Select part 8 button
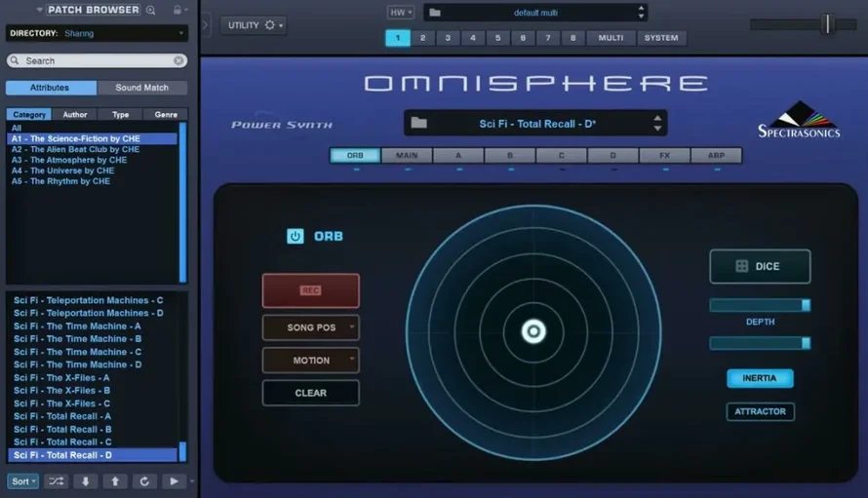The image size is (868, 498). 572,38
